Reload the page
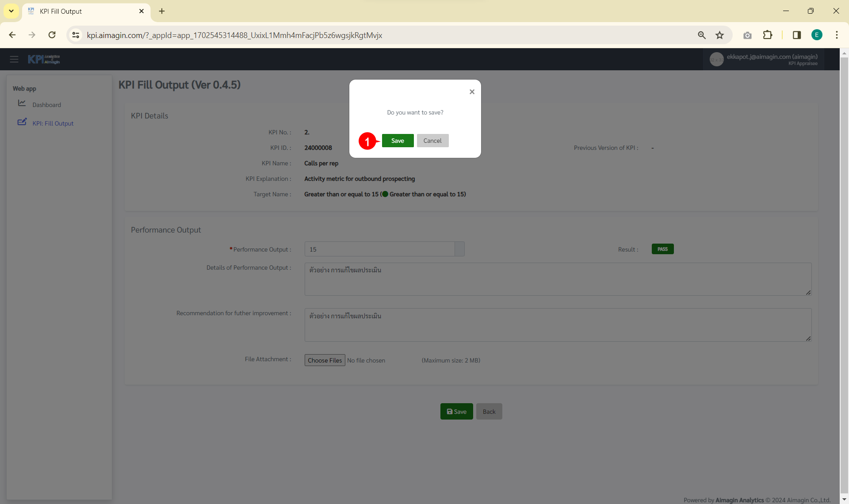Image resolution: width=849 pixels, height=504 pixels. [52, 35]
